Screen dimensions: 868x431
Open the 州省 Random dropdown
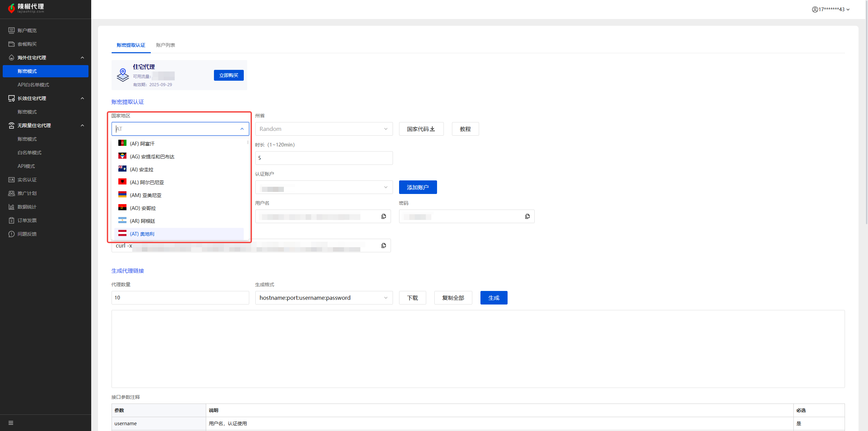(323, 129)
